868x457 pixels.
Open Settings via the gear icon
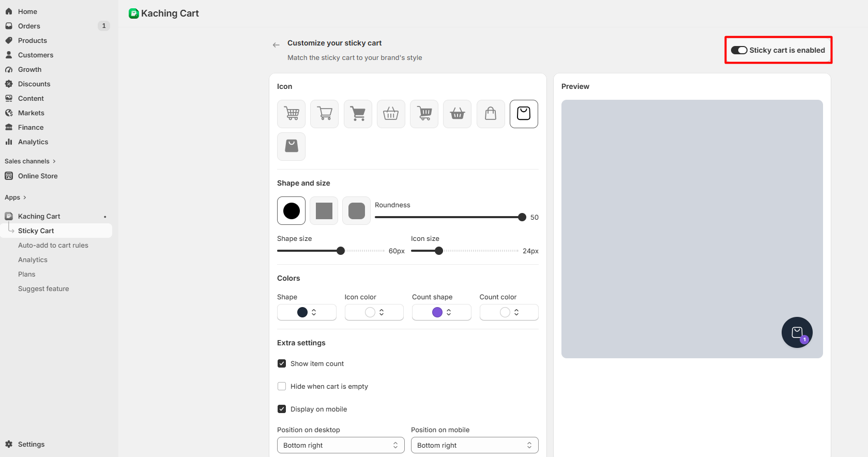pyautogui.click(x=9, y=444)
